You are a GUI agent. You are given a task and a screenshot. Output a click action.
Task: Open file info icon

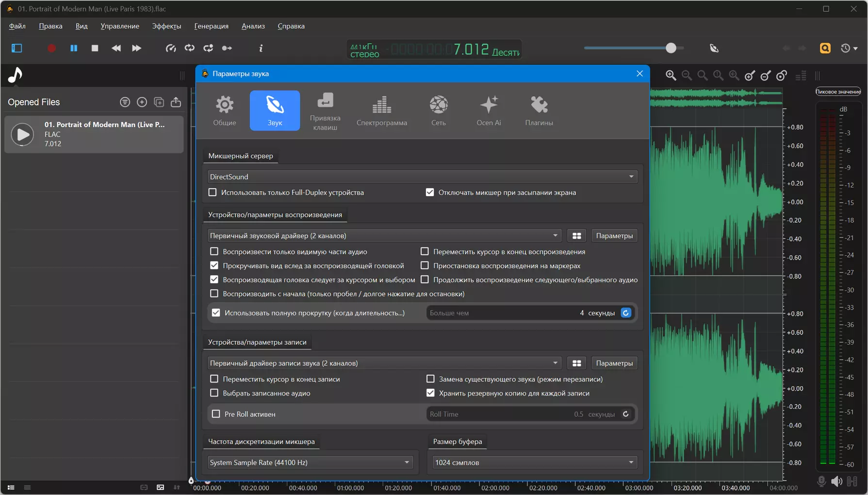(x=261, y=48)
